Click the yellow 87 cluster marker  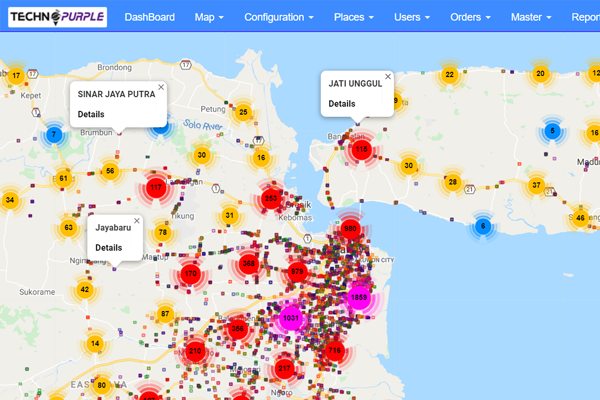[165, 314]
